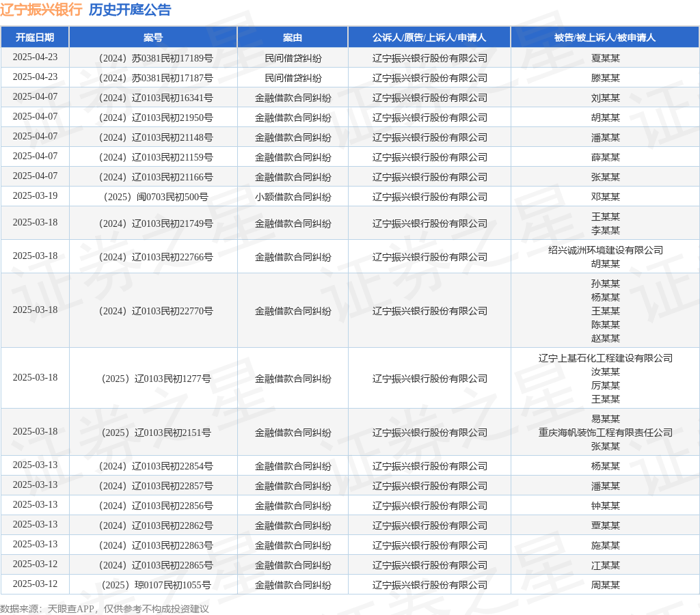This screenshot has height=615, width=700.
Task: Click defendant 绍兴诚洲环境建设有限公司
Action: tap(606, 250)
